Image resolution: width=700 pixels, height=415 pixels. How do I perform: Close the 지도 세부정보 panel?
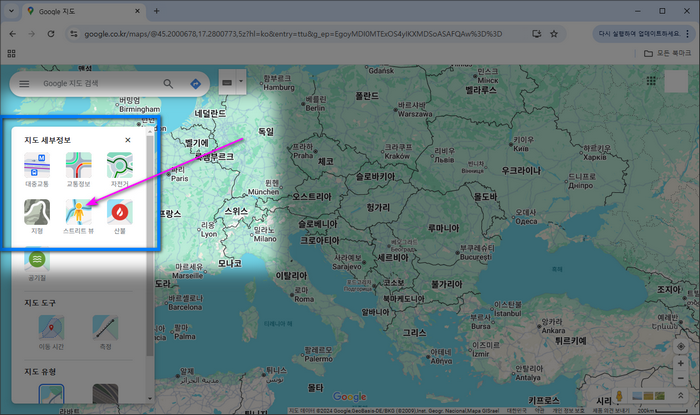[128, 140]
